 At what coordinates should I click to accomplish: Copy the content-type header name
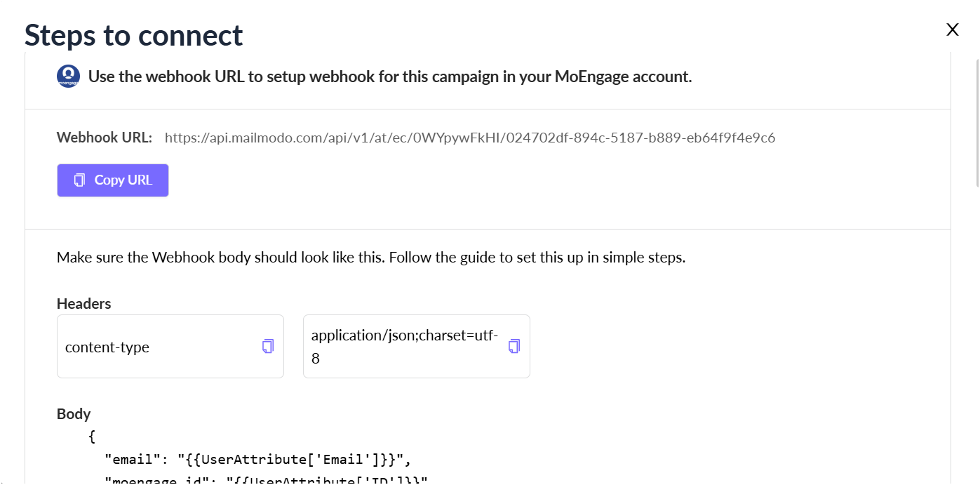pyautogui.click(x=268, y=346)
